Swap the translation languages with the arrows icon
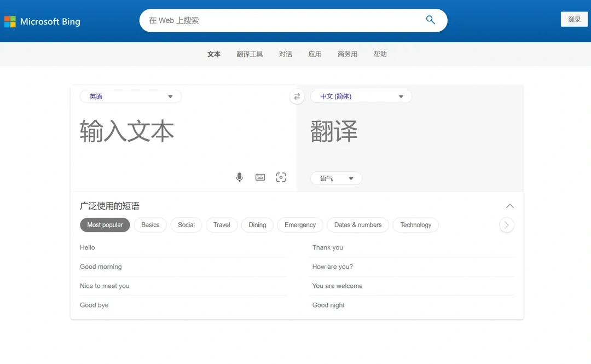The width and height of the screenshot is (591, 364). (297, 96)
